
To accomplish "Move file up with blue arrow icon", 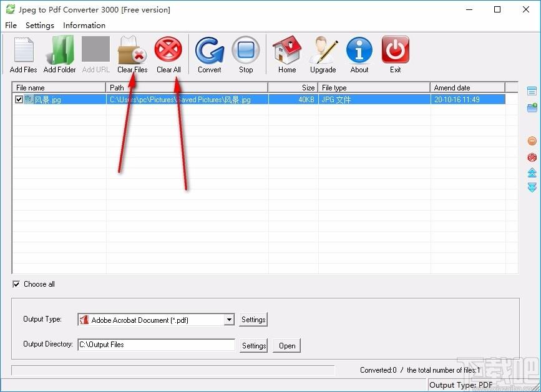I will [x=532, y=173].
